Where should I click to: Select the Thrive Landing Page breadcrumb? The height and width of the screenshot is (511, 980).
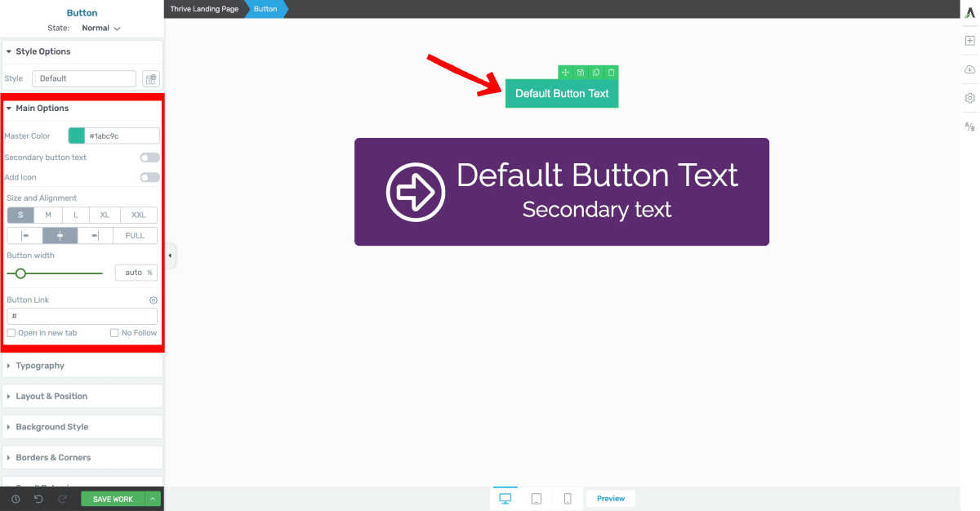203,9
